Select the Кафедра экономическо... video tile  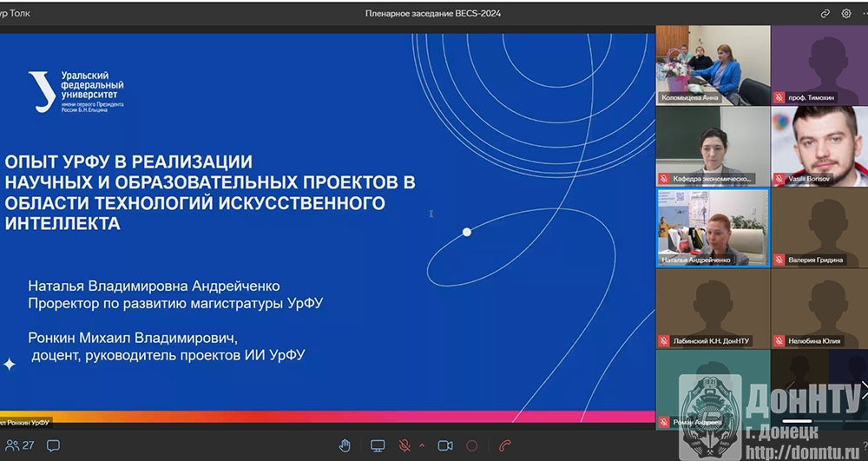pos(713,146)
